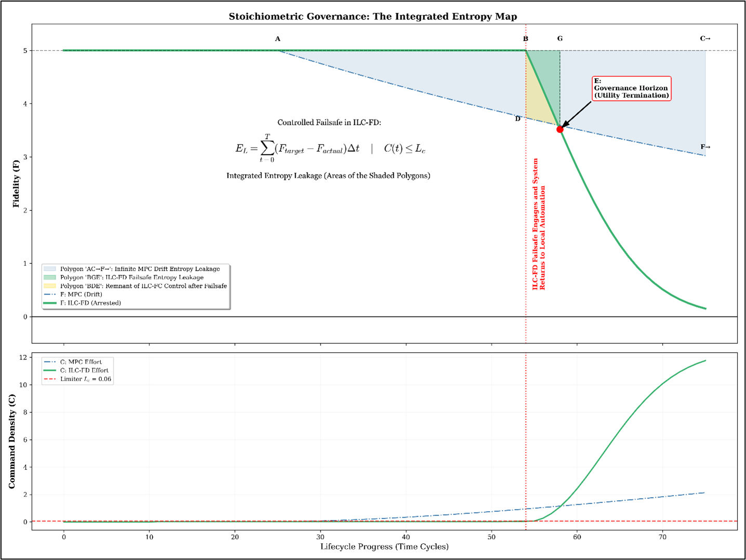Click the 'Controlled Failsafe in ILC-FD:' text

(329, 123)
